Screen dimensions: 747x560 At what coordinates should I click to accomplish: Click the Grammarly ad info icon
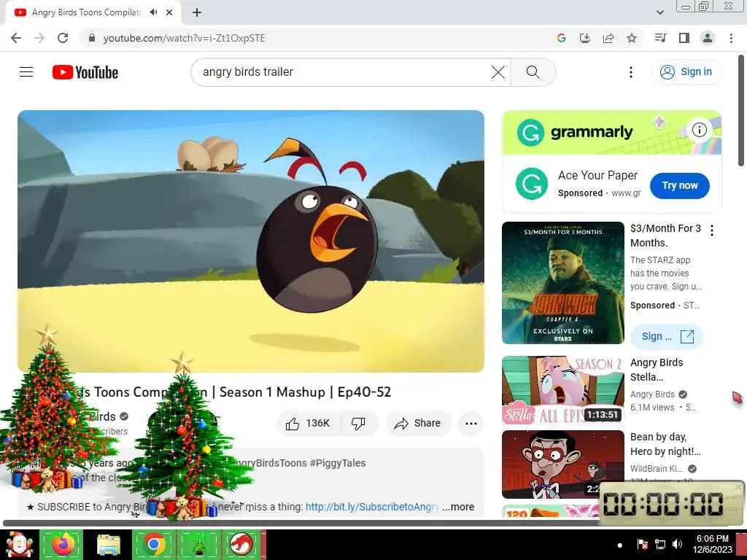click(699, 130)
